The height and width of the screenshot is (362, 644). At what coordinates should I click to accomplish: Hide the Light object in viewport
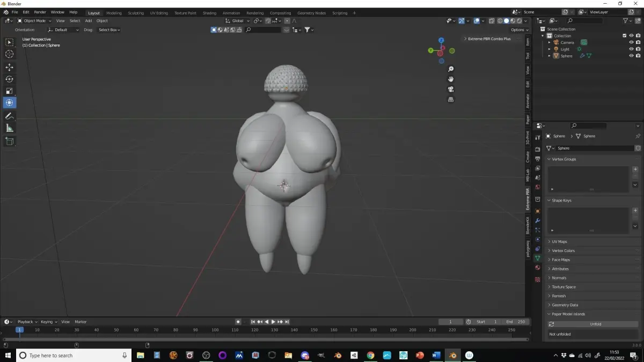pyautogui.click(x=631, y=49)
